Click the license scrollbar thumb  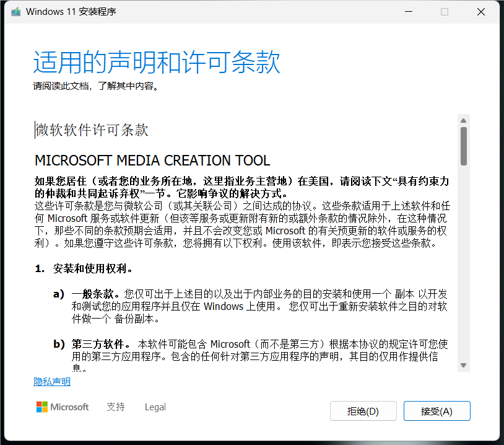click(463, 146)
